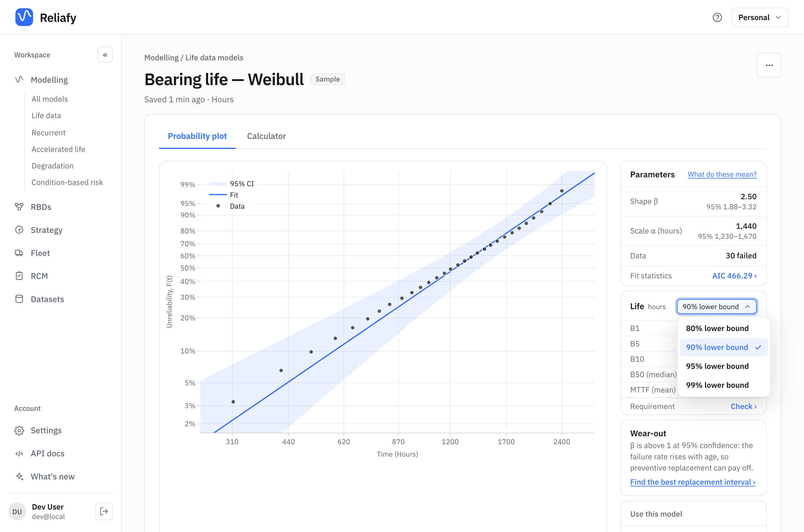Image resolution: width=804 pixels, height=532 pixels.
Task: Click the DU user avatar
Action: click(17, 511)
